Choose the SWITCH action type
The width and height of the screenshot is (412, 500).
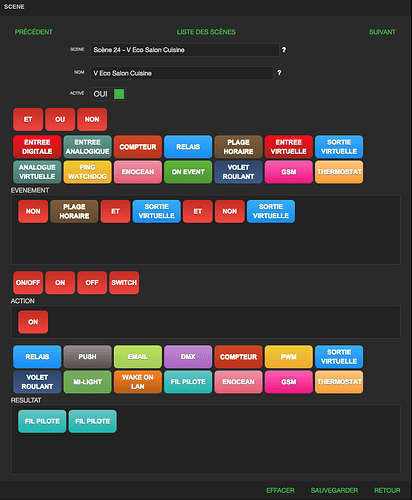[124, 283]
